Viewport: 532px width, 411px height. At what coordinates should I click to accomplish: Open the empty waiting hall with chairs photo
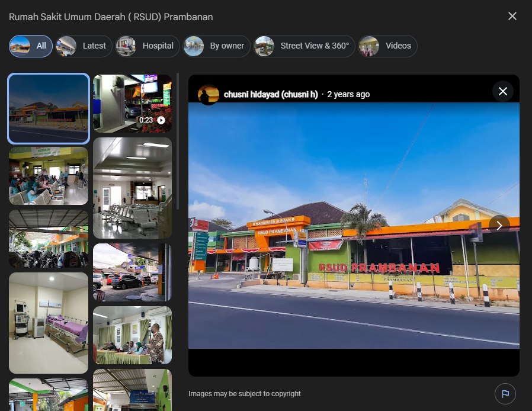[132, 188]
